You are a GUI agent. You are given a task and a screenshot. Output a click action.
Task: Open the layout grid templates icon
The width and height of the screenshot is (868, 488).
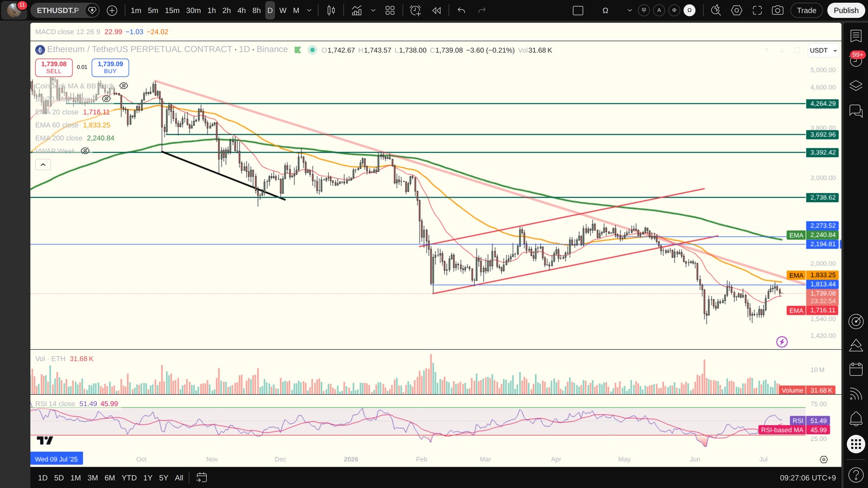[x=390, y=10]
